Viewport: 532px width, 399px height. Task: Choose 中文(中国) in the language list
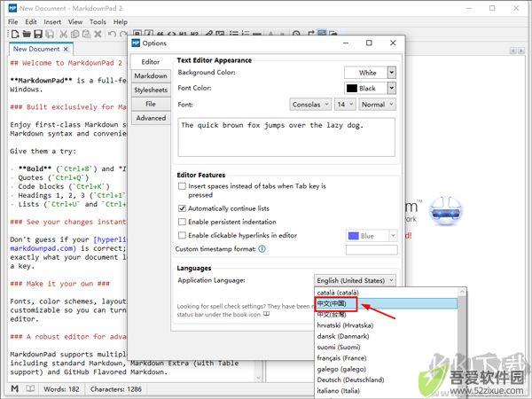click(386, 303)
